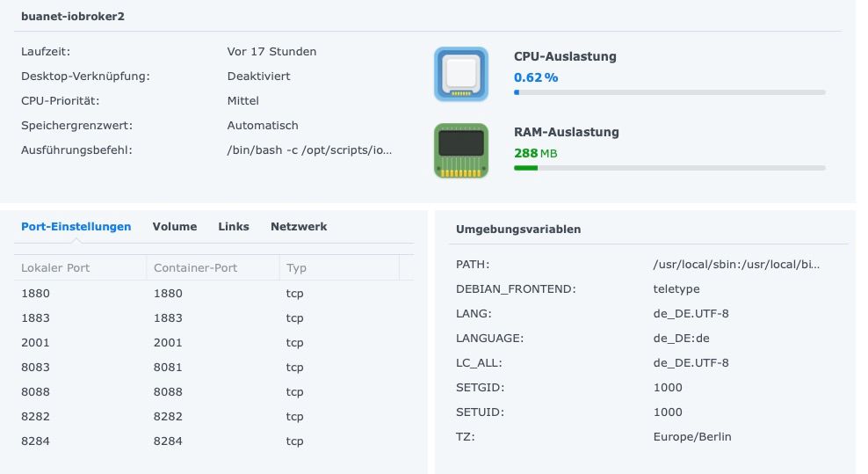
Task: Select the Port-Einstellungen tab
Action: (x=76, y=227)
